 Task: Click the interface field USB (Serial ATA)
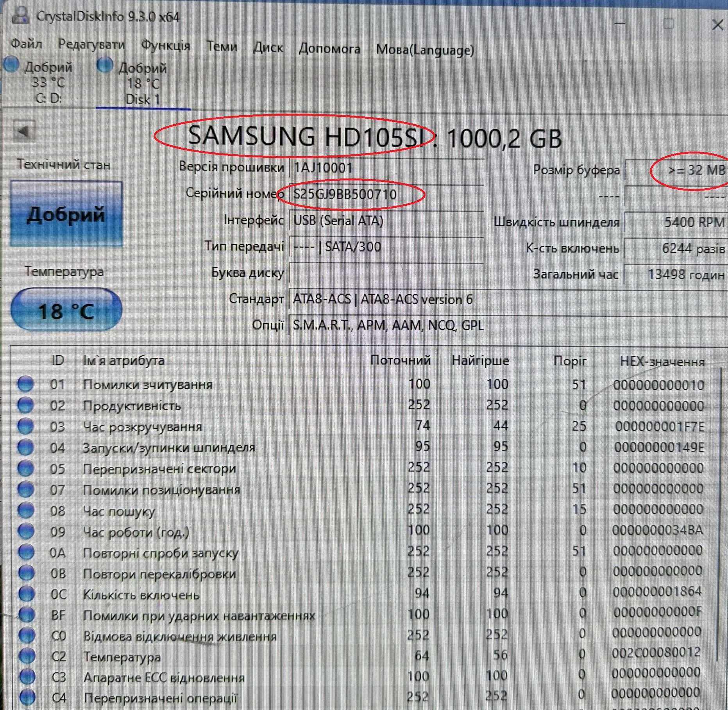click(386, 221)
